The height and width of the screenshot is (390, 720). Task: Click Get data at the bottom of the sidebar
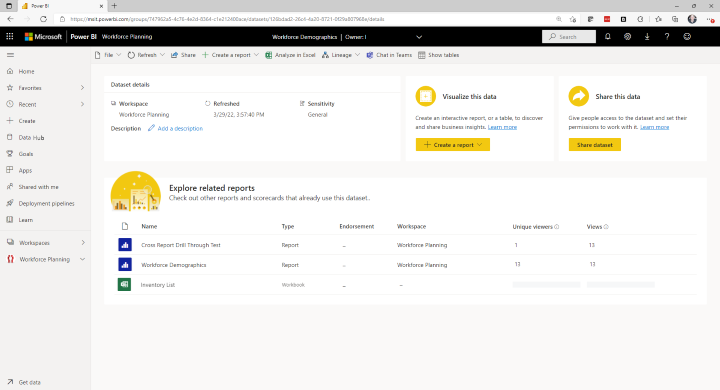coord(29,382)
